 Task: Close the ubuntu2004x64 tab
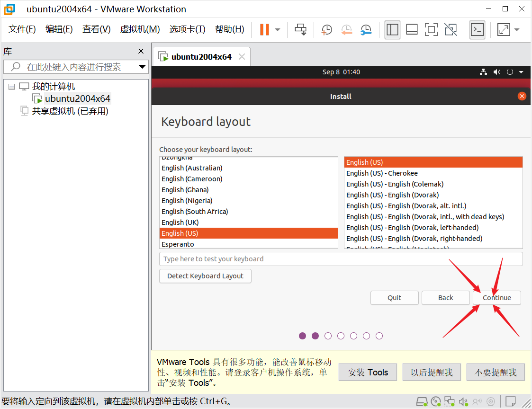coord(242,57)
